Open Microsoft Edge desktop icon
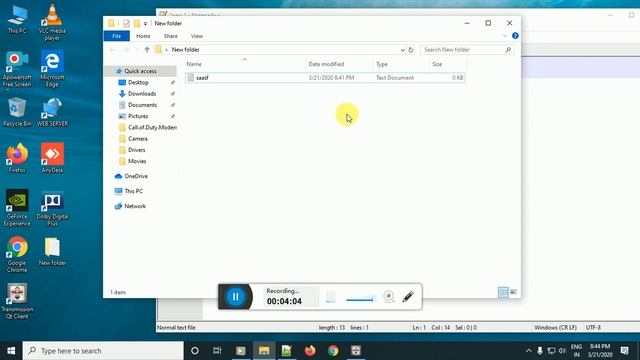The width and height of the screenshot is (640, 360). pyautogui.click(x=52, y=69)
